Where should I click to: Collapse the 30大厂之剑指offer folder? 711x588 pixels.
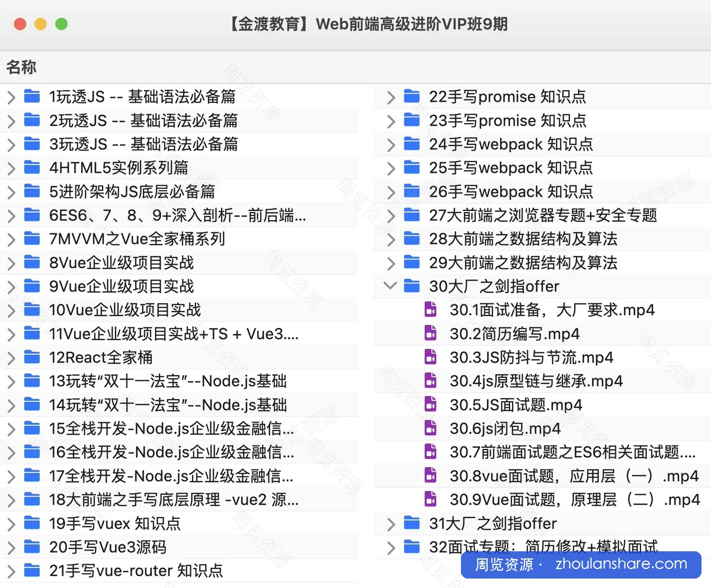coord(390,286)
